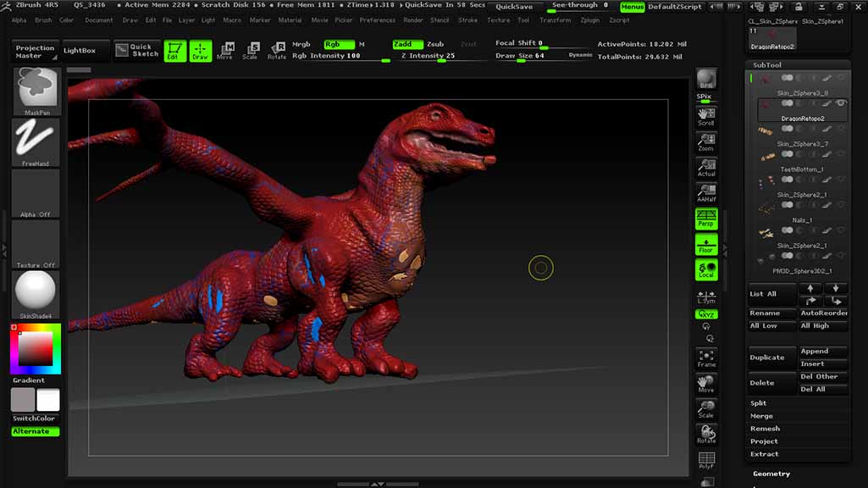Select previous subtool with curved right arrow

click(810, 301)
